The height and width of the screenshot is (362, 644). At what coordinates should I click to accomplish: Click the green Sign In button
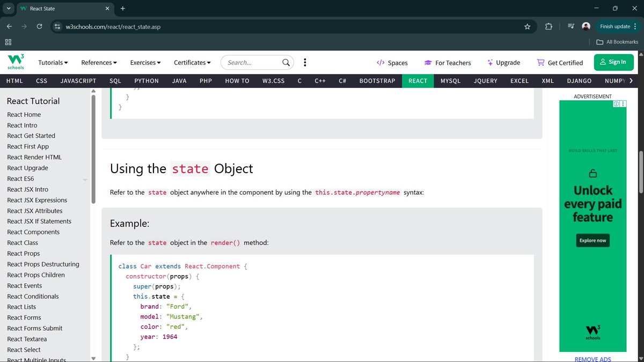pos(613,62)
